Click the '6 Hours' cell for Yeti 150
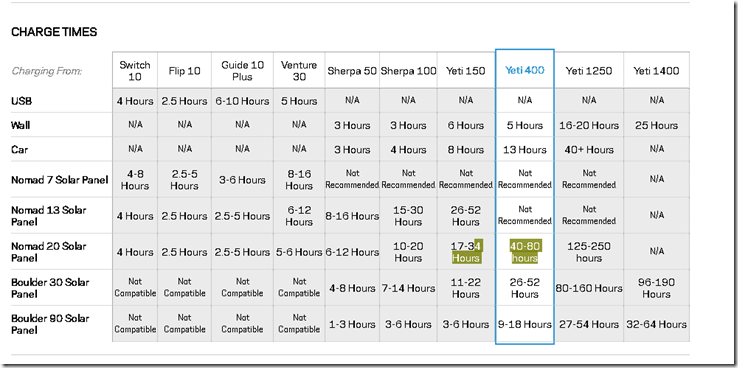 (465, 126)
